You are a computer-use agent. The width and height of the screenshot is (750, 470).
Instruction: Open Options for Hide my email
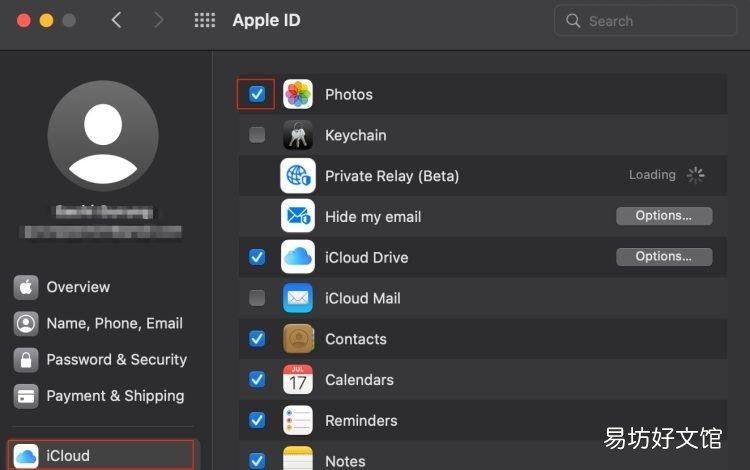(664, 216)
